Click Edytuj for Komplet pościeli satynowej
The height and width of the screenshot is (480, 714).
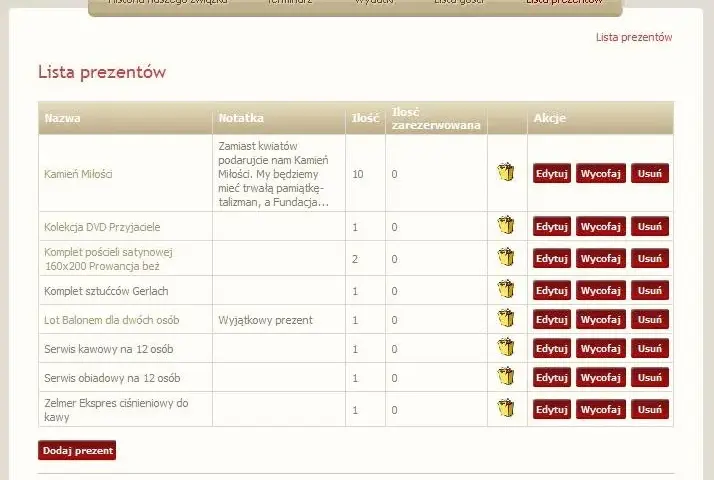pyautogui.click(x=551, y=258)
